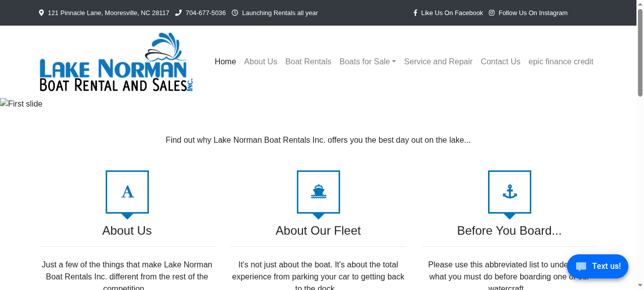
Task: Go to the Home nav item
Action: coord(225,62)
